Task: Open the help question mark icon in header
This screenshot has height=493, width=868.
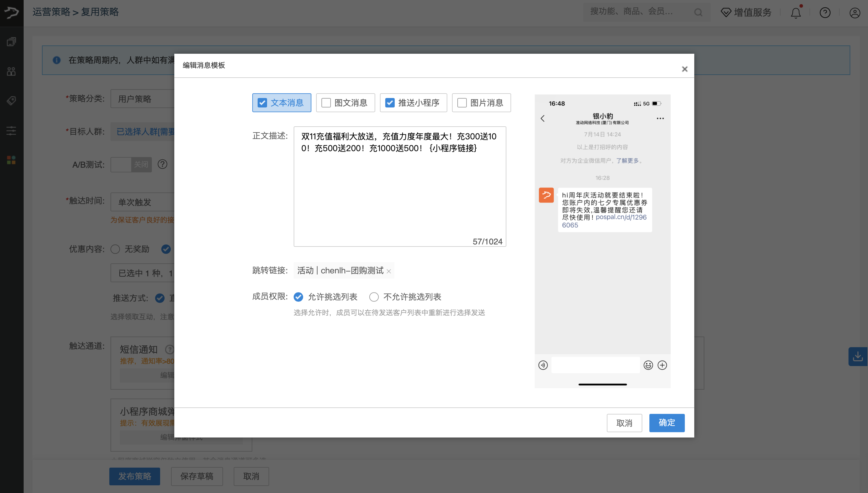Action: tap(825, 13)
